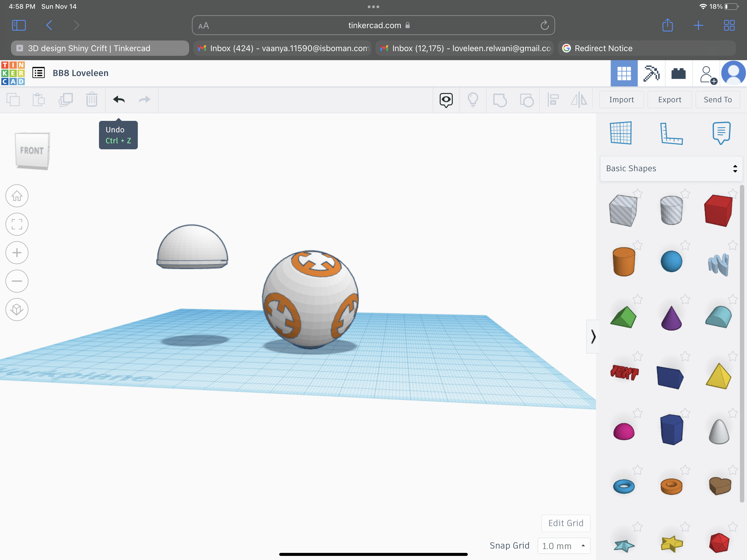Click the Group shapes icon
This screenshot has width=747, height=560.
tap(500, 100)
